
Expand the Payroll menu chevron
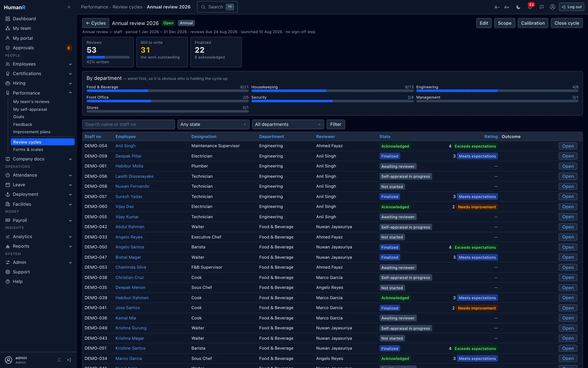point(70,221)
